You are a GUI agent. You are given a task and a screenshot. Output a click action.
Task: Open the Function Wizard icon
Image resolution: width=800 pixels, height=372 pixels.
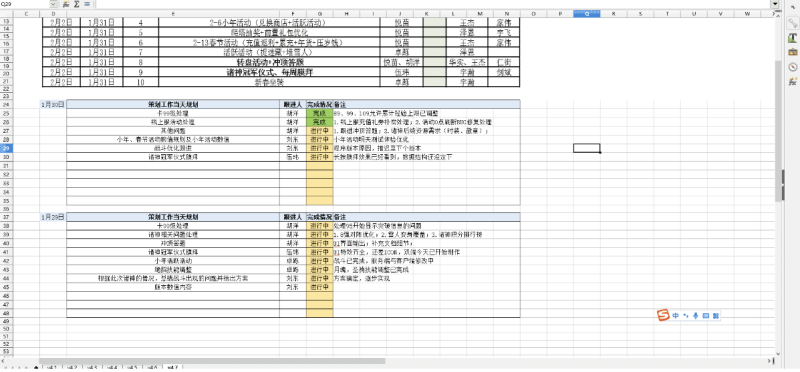pos(66,4)
